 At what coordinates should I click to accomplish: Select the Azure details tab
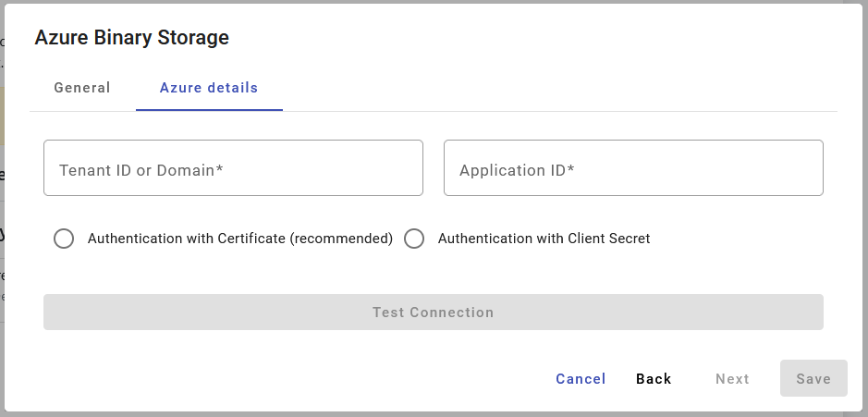pyautogui.click(x=209, y=88)
